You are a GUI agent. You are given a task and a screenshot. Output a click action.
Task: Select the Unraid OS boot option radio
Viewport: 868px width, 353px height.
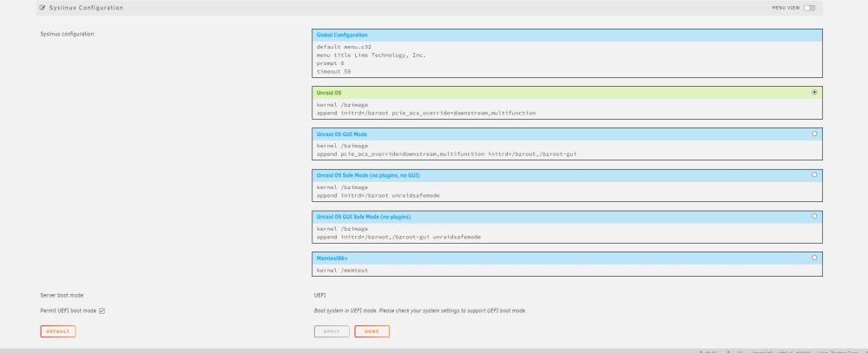pyautogui.click(x=814, y=93)
